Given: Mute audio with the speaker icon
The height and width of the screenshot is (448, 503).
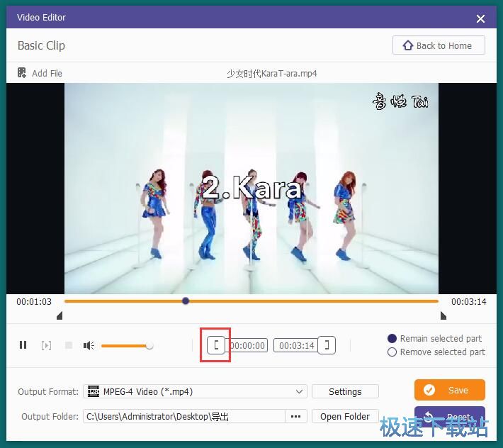Looking at the screenshot, I should pos(89,345).
